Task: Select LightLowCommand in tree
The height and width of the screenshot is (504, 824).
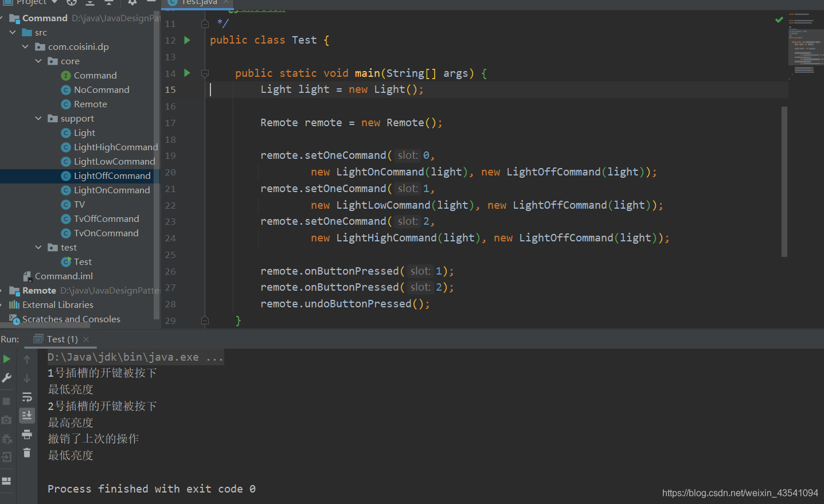Action: pos(114,162)
